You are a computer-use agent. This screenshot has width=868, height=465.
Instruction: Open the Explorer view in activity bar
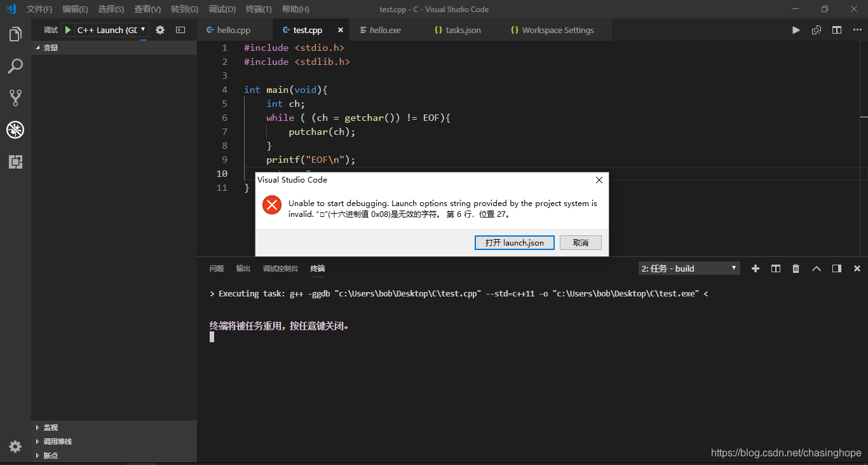coord(15,34)
